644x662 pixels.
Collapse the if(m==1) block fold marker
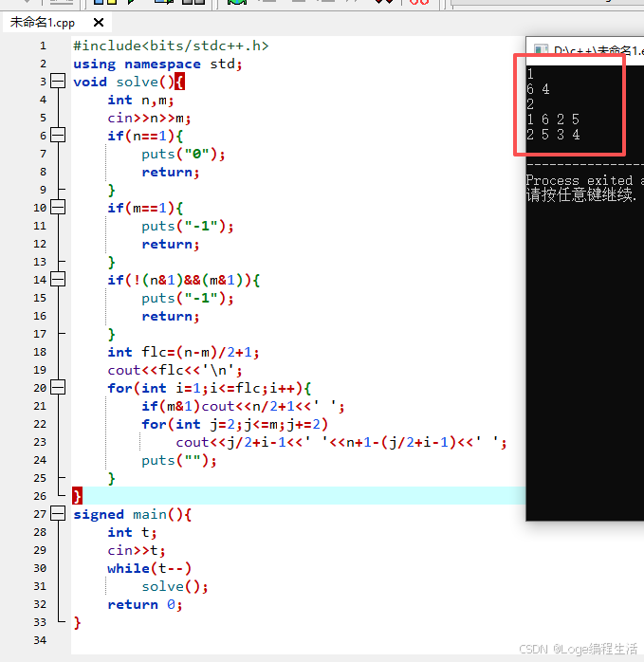tap(58, 207)
